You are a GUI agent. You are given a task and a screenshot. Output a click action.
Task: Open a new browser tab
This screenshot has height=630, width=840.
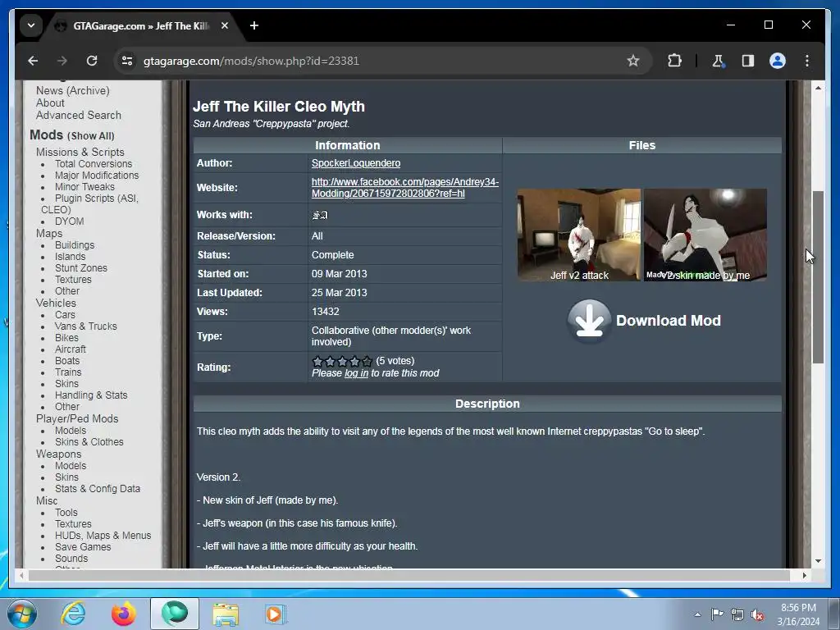coord(254,25)
